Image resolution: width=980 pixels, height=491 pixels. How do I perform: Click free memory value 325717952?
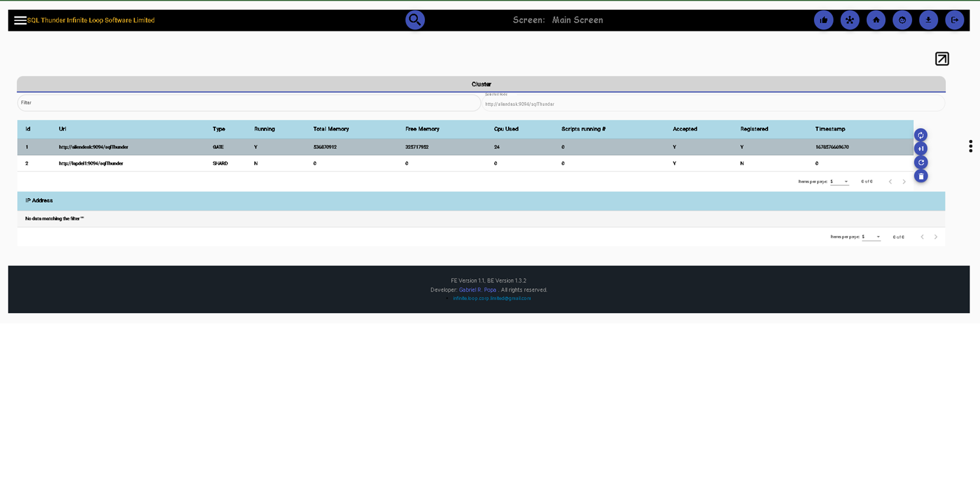(x=417, y=147)
